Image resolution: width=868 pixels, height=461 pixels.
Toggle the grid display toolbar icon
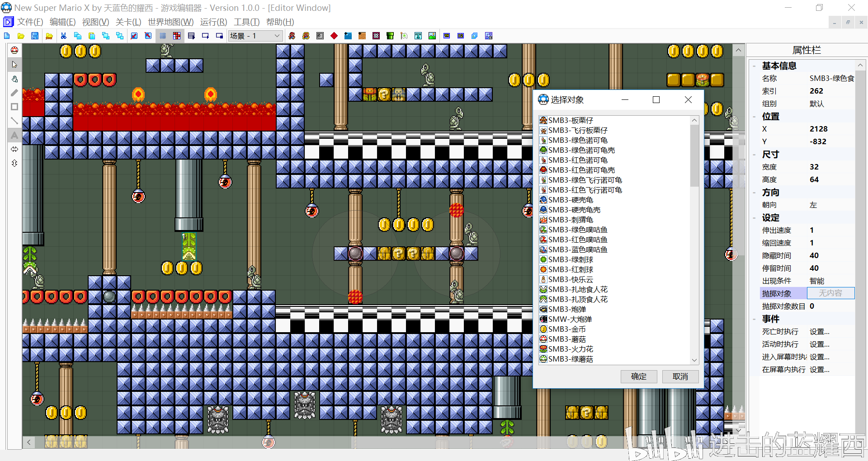tap(163, 36)
